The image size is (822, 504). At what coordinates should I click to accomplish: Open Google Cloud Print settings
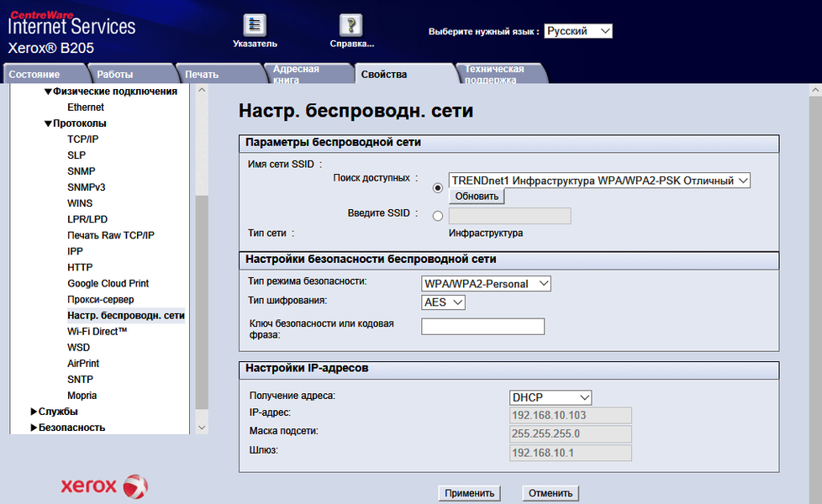coord(108,283)
